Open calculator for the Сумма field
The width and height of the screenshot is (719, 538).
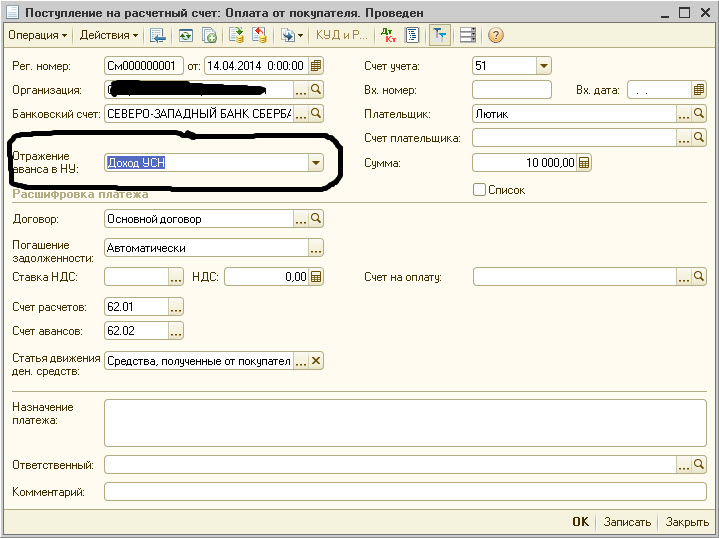pos(584,163)
